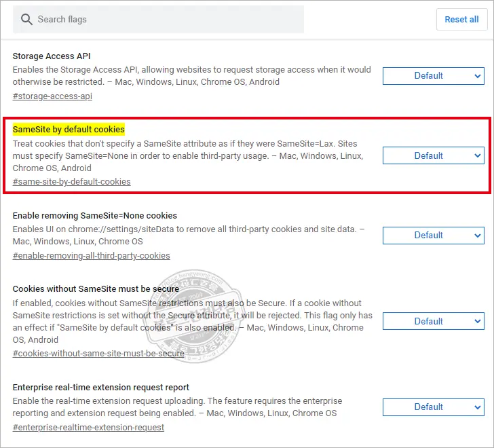Click the Enable removing SameSite=None cookies heading

click(94, 215)
